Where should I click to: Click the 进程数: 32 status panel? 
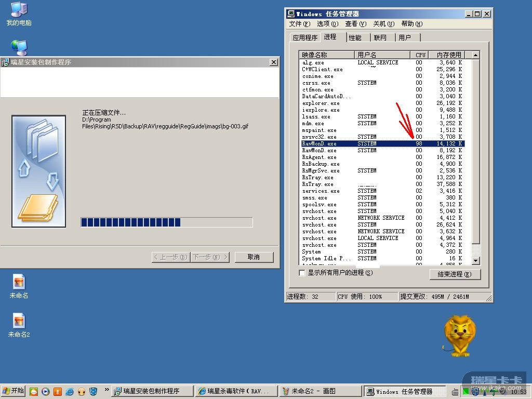point(311,297)
